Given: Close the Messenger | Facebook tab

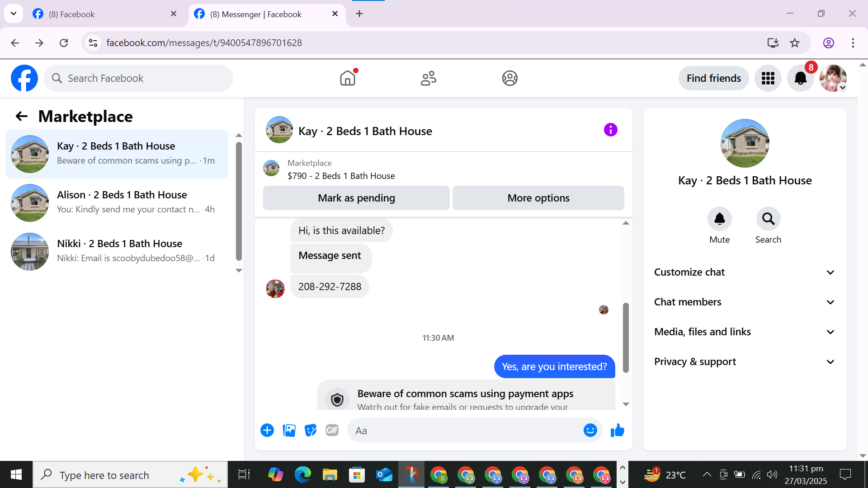Looking at the screenshot, I should pyautogui.click(x=335, y=14).
